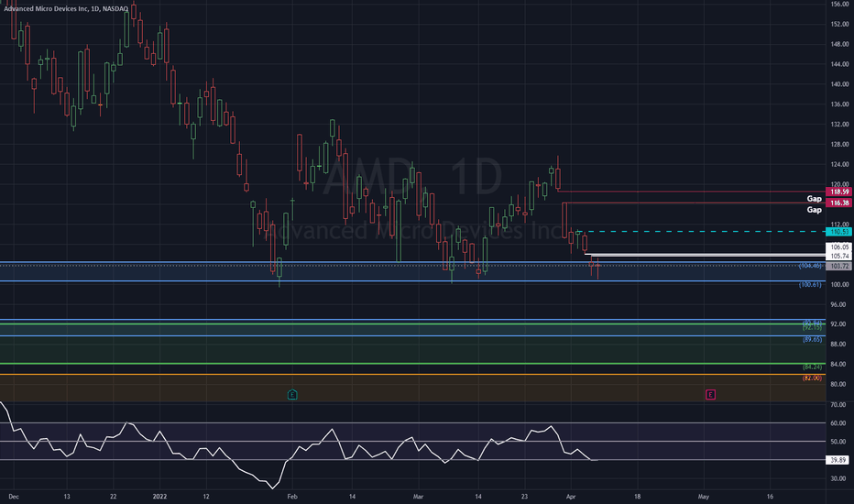Click the May label on the time axis

coord(704,497)
